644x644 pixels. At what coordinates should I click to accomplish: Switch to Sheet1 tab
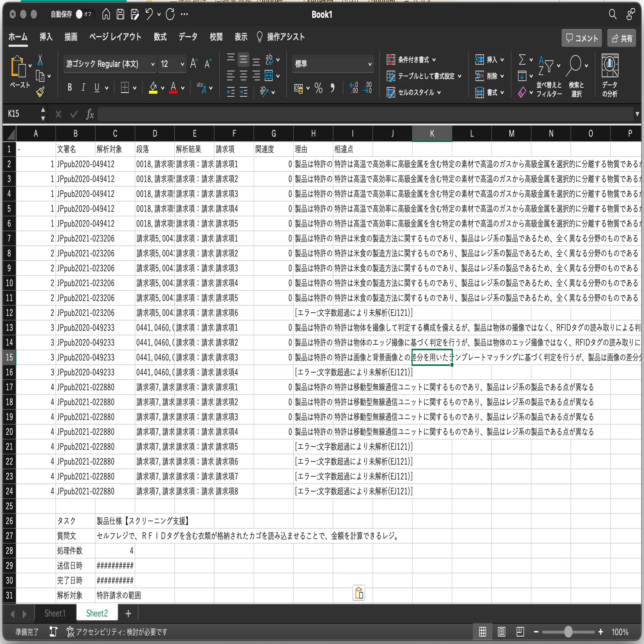55,613
